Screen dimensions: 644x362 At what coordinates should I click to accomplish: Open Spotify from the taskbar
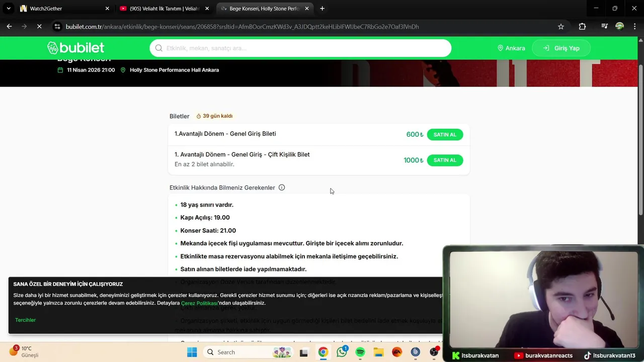(360, 352)
